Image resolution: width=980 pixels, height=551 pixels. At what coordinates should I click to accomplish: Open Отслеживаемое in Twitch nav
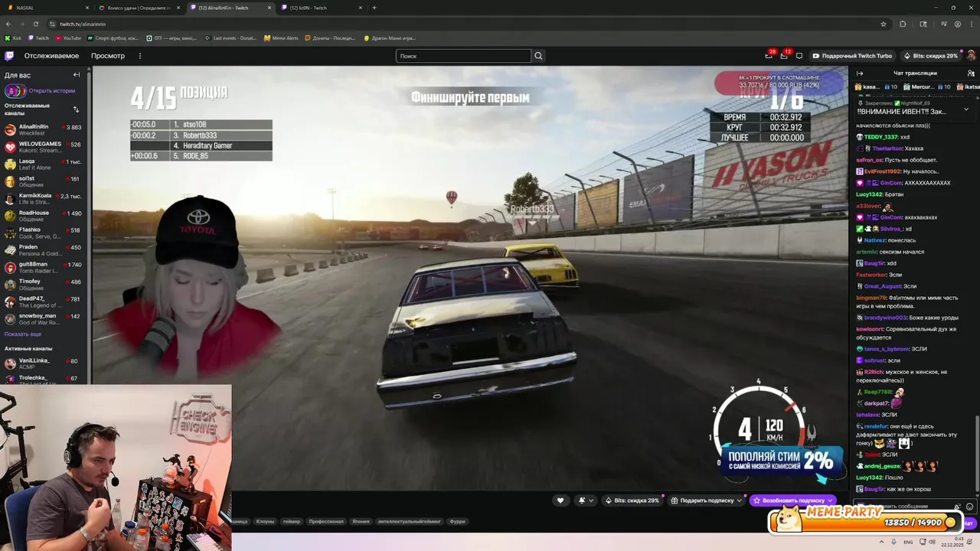tap(51, 56)
